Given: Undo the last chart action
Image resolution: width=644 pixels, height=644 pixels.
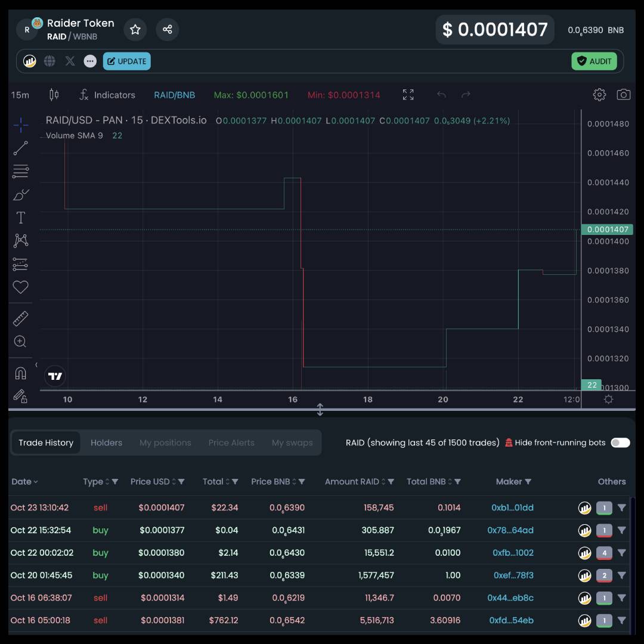Looking at the screenshot, I should (441, 95).
